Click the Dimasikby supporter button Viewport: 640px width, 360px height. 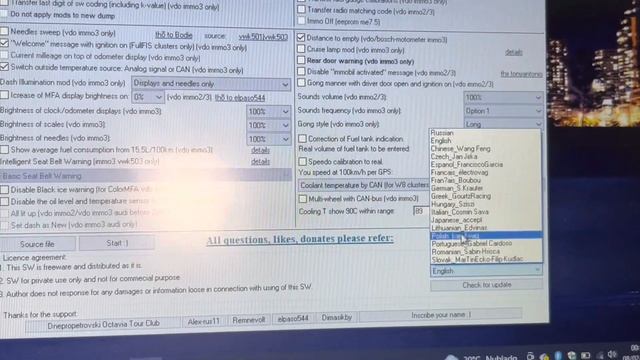pyautogui.click(x=336, y=317)
